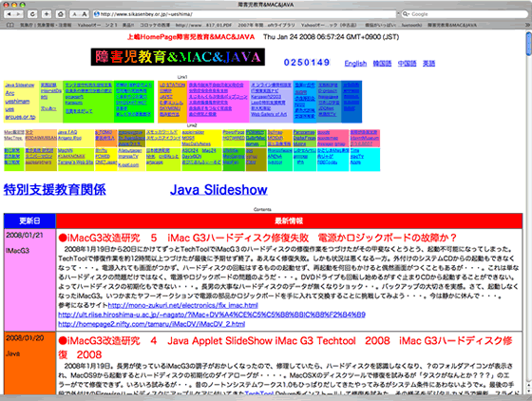Open the MacNN link
The width and height of the screenshot is (532, 401).
click(66, 150)
